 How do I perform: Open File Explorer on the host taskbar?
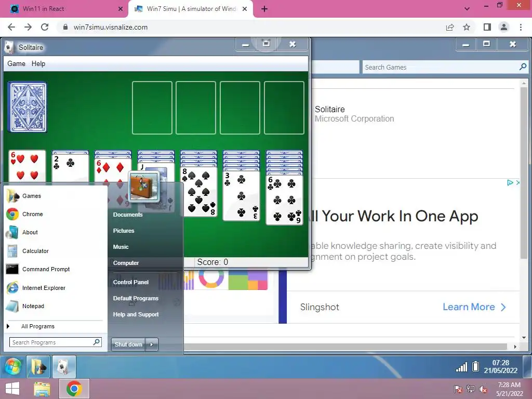[42, 389]
